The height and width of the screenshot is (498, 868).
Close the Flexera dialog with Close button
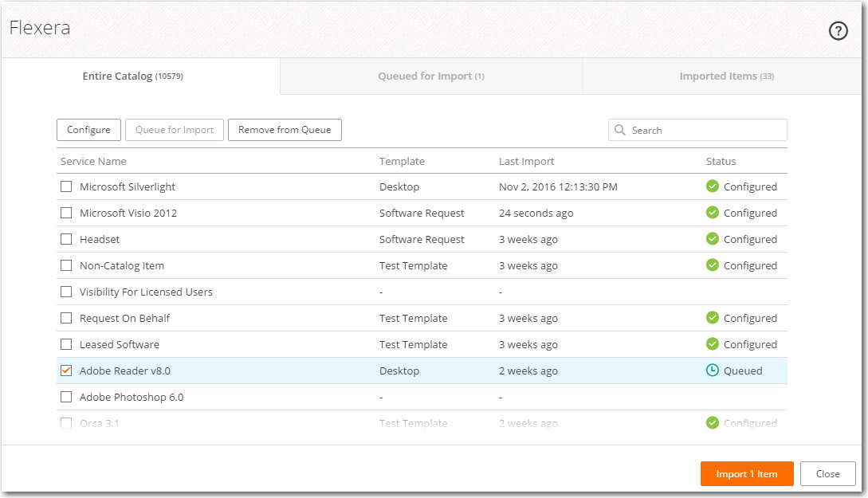[827, 474]
